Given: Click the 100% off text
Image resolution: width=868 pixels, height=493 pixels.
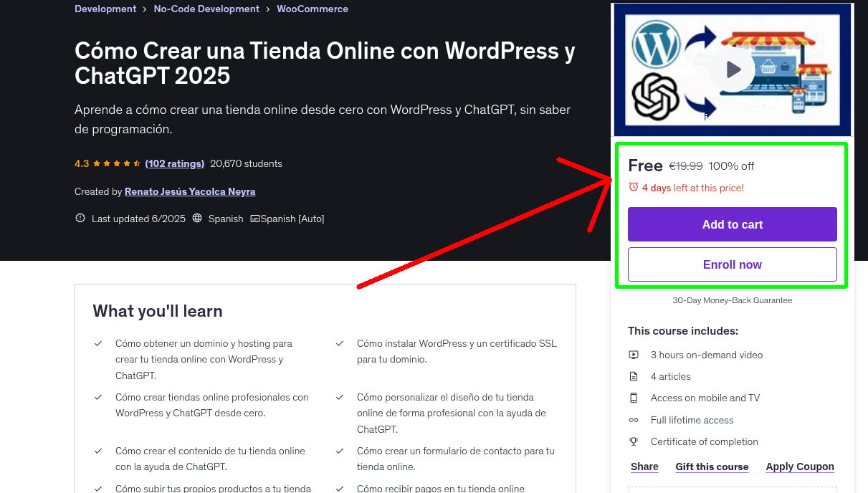Looking at the screenshot, I should point(731,166).
